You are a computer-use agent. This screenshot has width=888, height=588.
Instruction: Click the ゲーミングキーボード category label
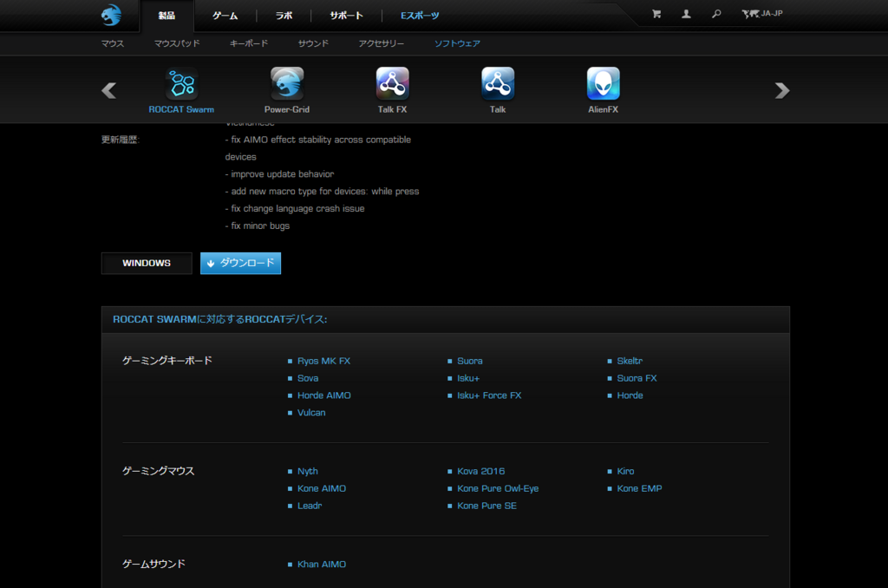(167, 361)
